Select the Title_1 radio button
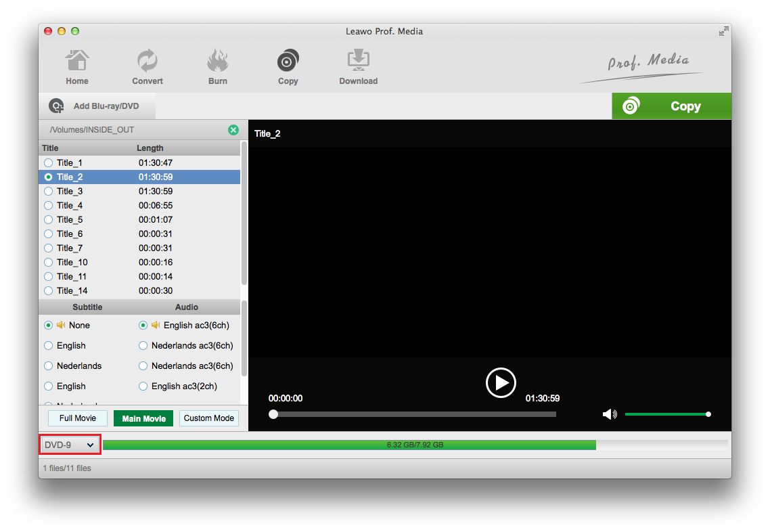770x532 pixels. (48, 162)
